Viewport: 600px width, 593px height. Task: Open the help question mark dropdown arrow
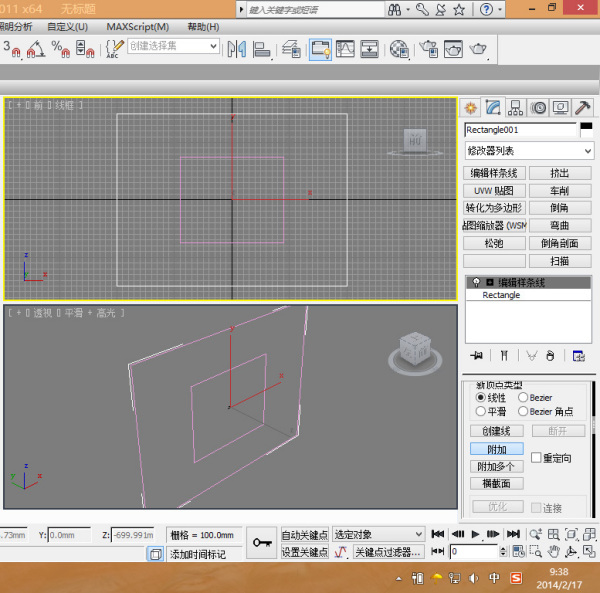500,10
